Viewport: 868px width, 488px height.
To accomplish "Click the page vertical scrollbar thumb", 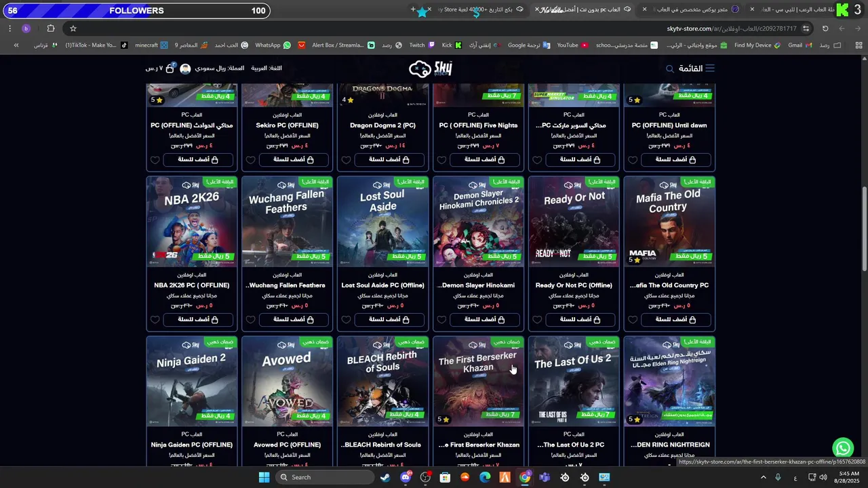I will click(864, 229).
